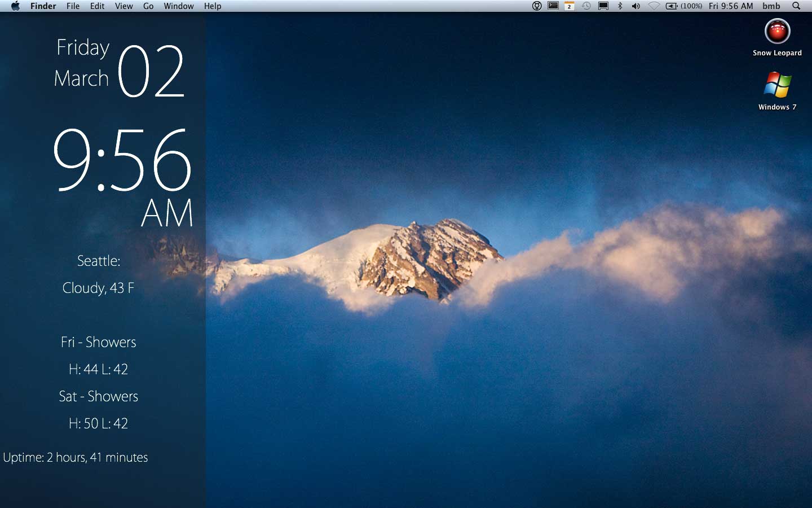Open the Edit menu

97,6
